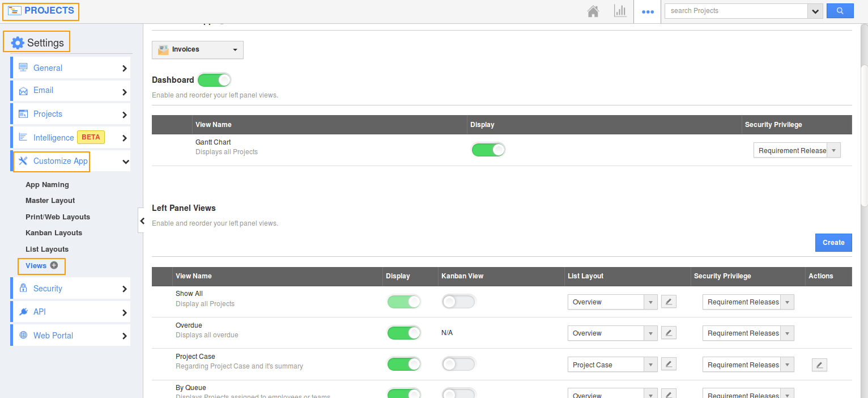This screenshot has height=398, width=868.
Task: Disable the Dashboard toggle
Action: pos(214,79)
